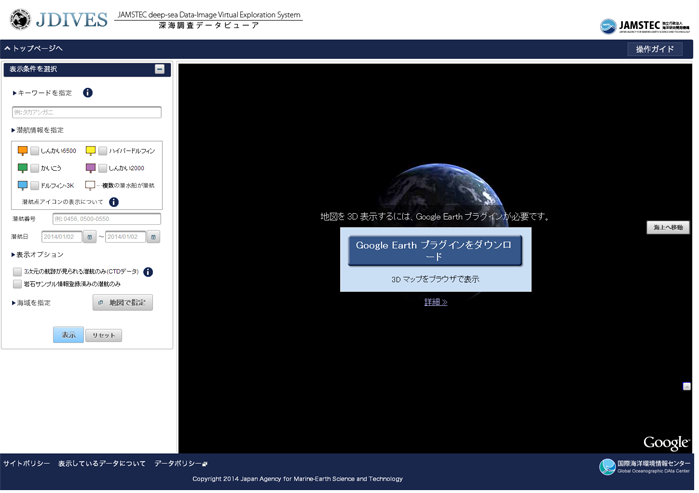Expand the キーワードを指定 section
The image size is (699, 493).
42,93
